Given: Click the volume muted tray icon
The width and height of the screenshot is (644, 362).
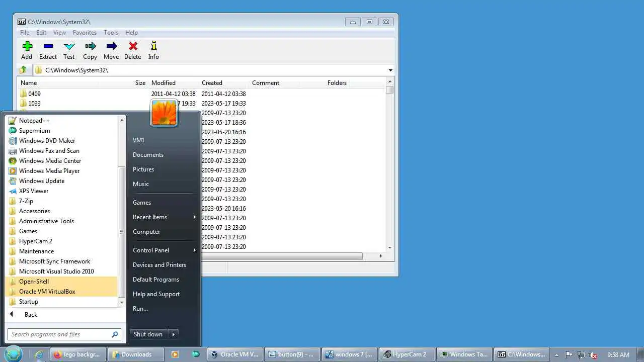Looking at the screenshot, I should click(593, 355).
